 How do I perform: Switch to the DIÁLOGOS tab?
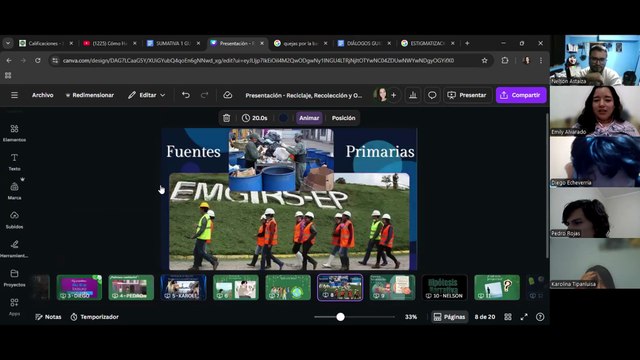pyautogui.click(x=363, y=43)
